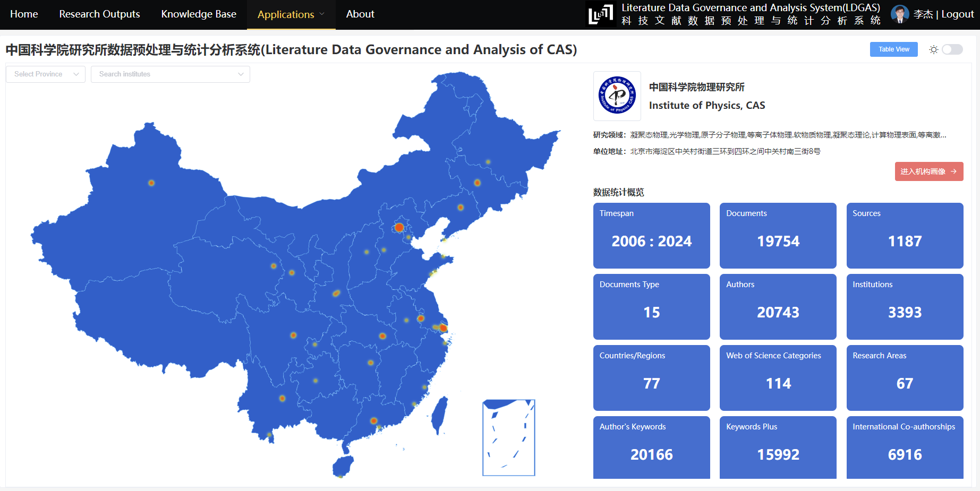Viewport: 980px width, 491px height.
Task: Click the Xinjiang hotspot on map
Action: coord(151,183)
